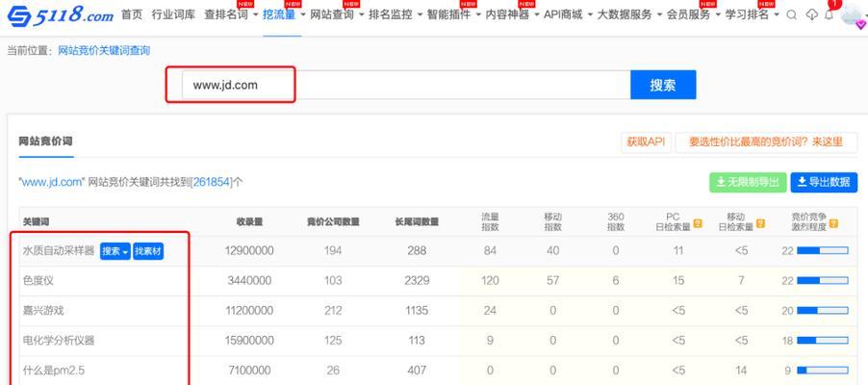This screenshot has width=868, height=385.
Task: Click 长尾词数量 value 2329
Action: [417, 281]
